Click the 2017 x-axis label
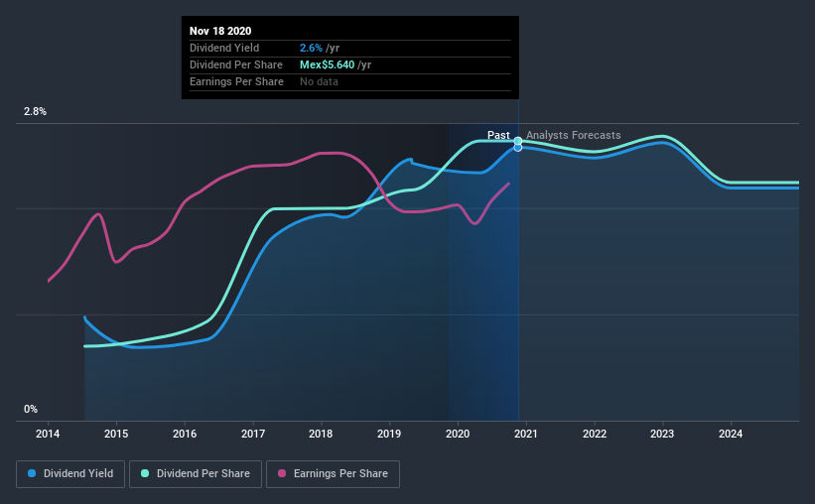815x504 pixels. tap(253, 434)
